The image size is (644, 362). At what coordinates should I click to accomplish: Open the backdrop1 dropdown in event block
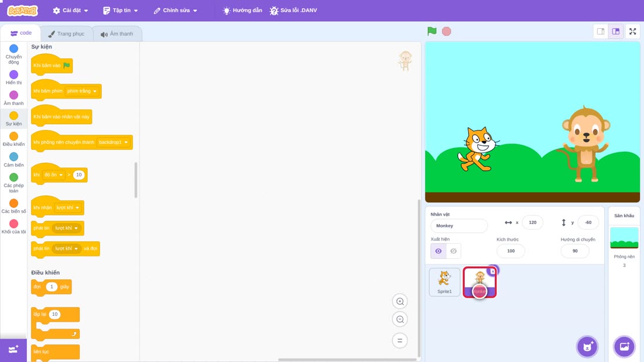pos(113,142)
